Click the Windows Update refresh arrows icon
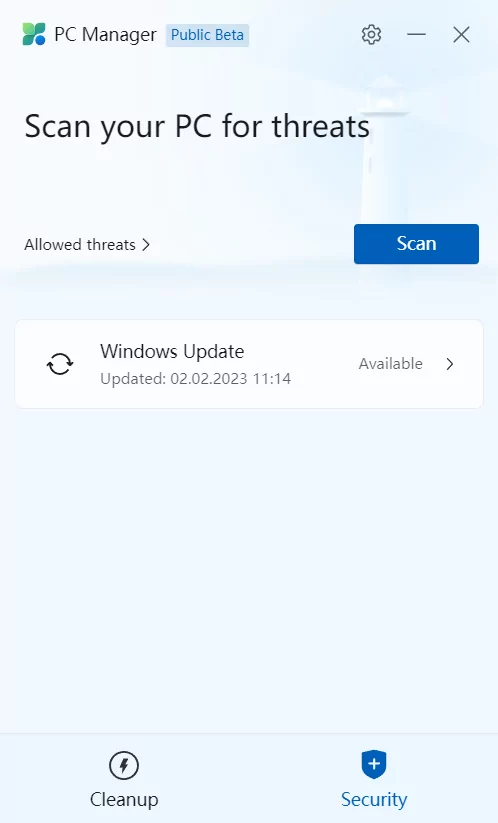 (x=60, y=364)
